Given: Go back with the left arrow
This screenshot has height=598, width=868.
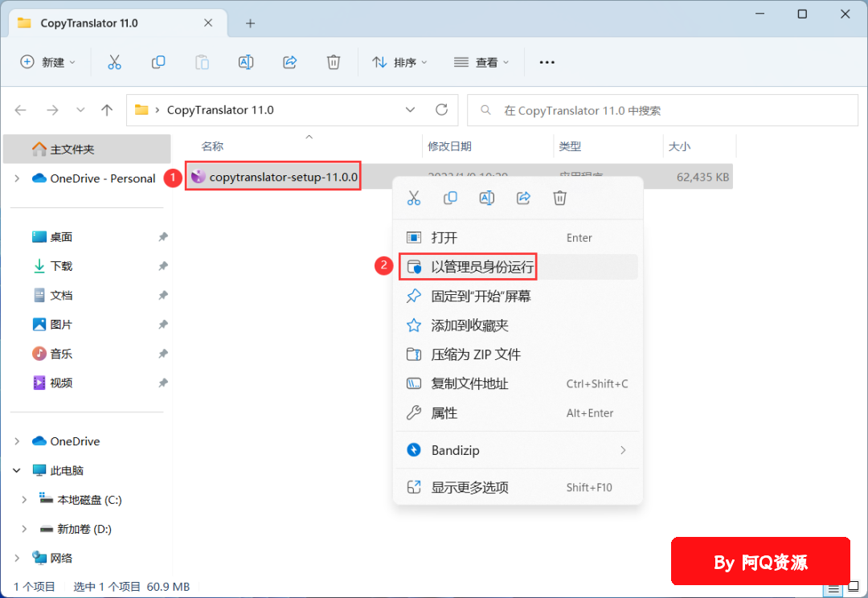Looking at the screenshot, I should 20,110.
